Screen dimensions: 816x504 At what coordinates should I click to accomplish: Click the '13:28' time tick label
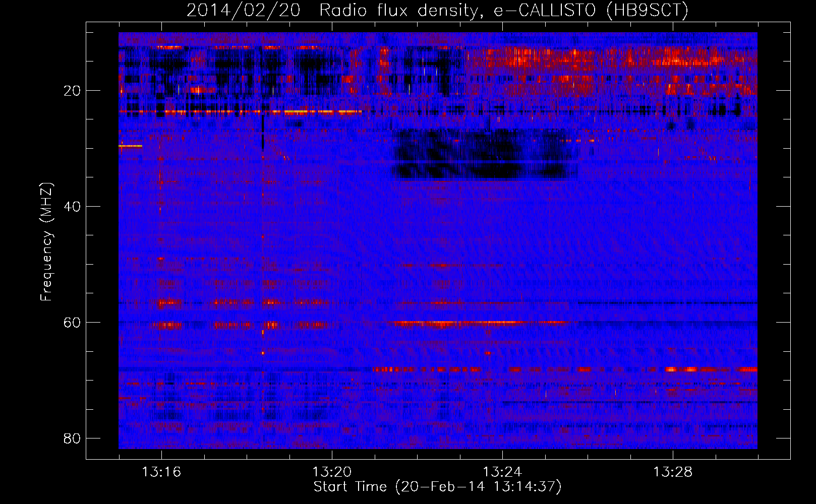click(x=673, y=472)
